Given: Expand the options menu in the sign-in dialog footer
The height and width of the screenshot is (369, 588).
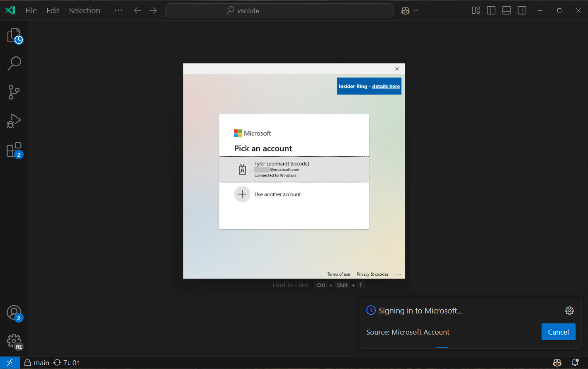Looking at the screenshot, I should pyautogui.click(x=398, y=274).
